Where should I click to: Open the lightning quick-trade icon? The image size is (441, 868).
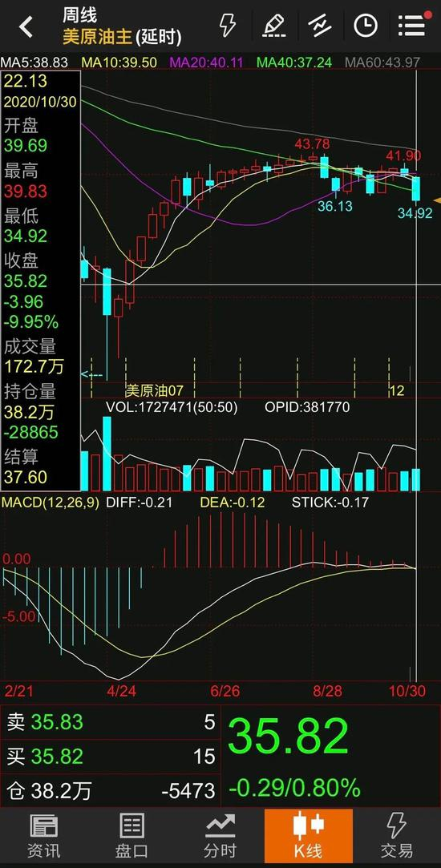(x=227, y=26)
